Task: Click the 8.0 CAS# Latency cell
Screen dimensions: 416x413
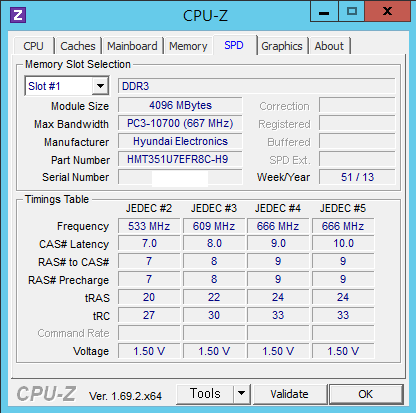Action: click(x=214, y=243)
